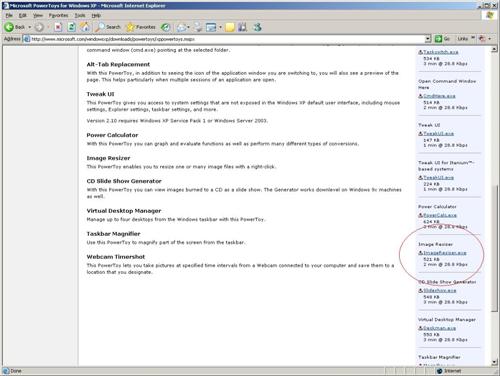Click the Mail envelope toolbar icon
The image size is (500, 376).
pos(182,27)
